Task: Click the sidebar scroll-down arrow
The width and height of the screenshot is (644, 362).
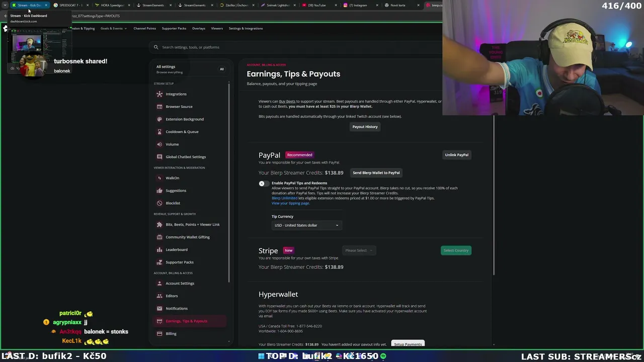Action: click(x=229, y=342)
